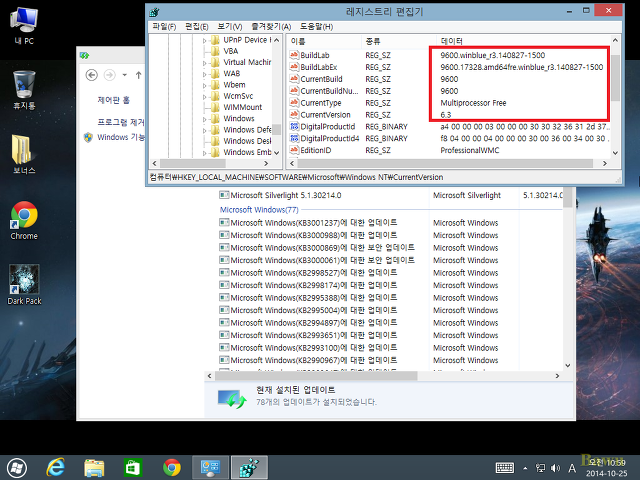
Task: Select the Windows Desktop registry key
Action: (x=247, y=141)
